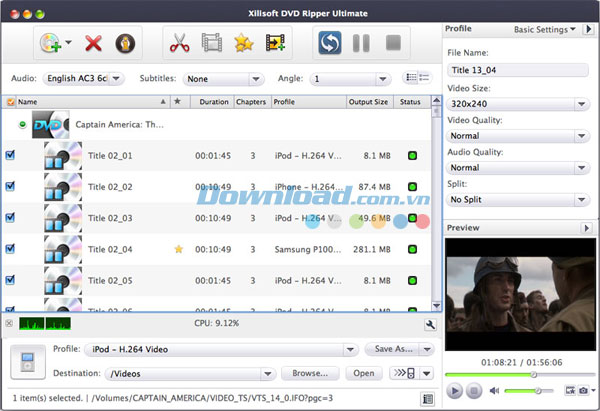Click the green CPU usage graph
Screen dimensions: 600x411
pyautogui.click(x=45, y=323)
